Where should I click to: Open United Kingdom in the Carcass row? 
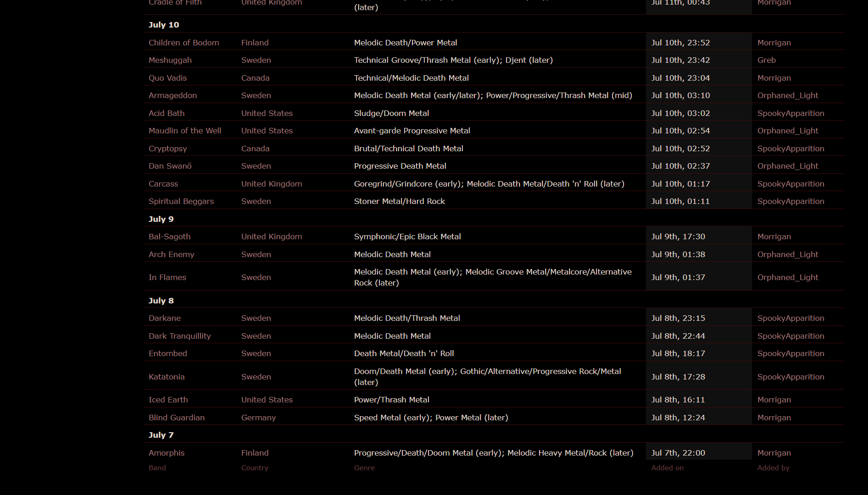point(272,184)
